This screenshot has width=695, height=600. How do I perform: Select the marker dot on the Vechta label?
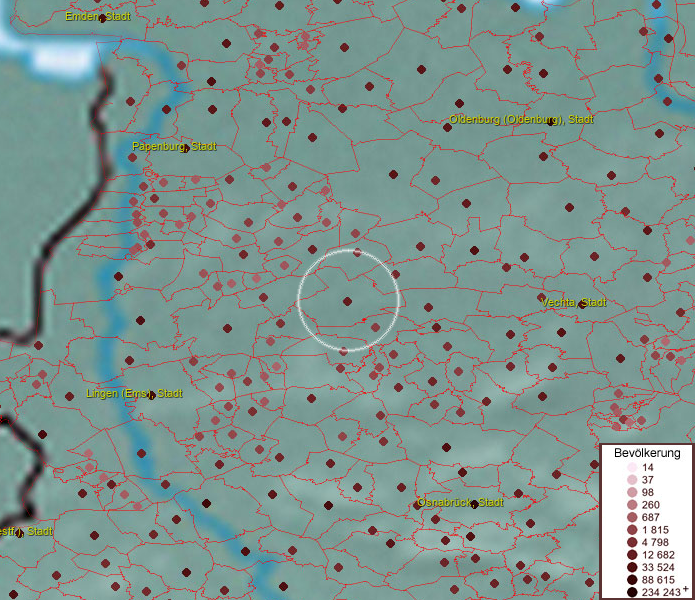pyautogui.click(x=582, y=304)
